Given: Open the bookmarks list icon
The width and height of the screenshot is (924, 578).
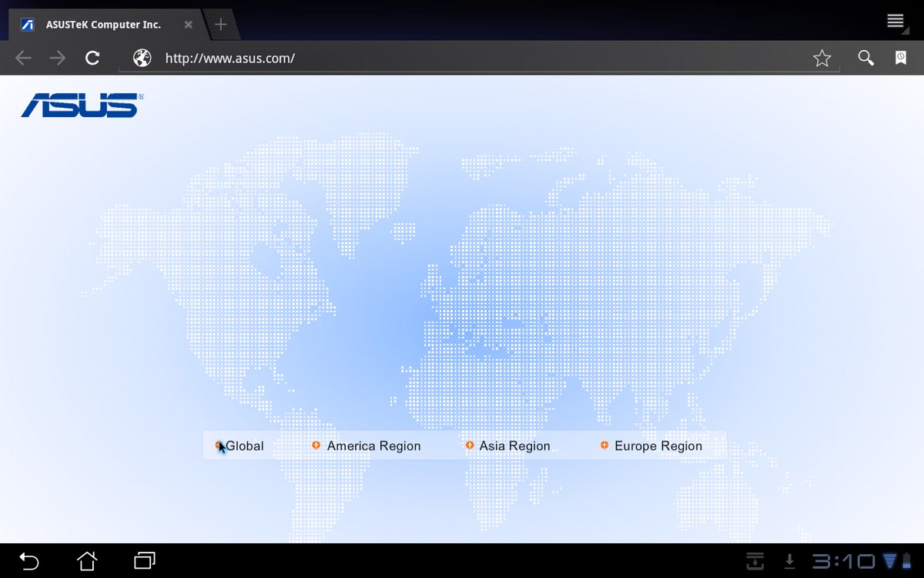Looking at the screenshot, I should point(901,58).
